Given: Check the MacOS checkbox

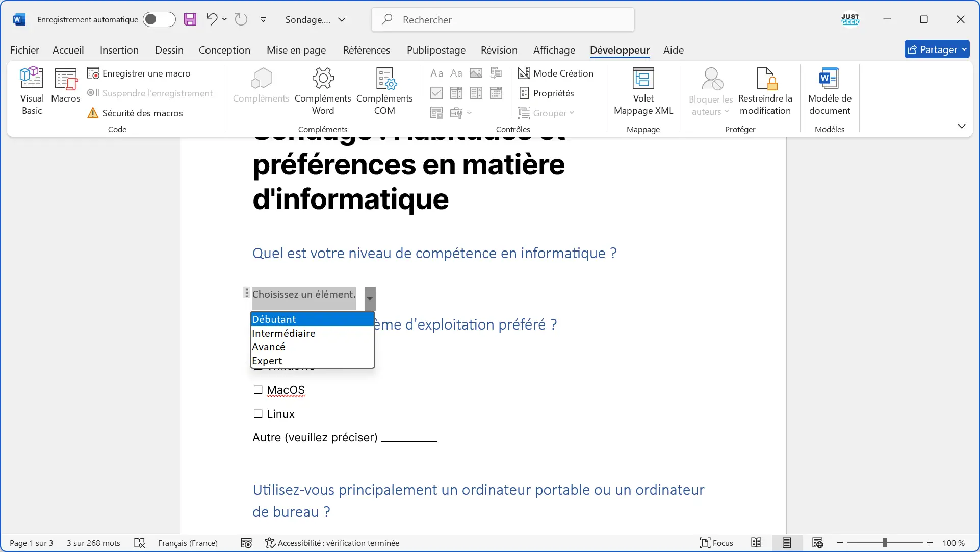Looking at the screenshot, I should (258, 390).
